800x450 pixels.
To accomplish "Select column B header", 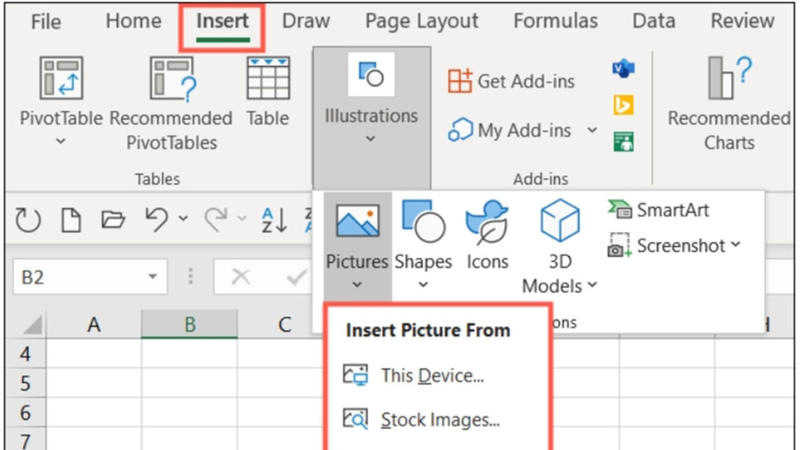I will (x=190, y=324).
